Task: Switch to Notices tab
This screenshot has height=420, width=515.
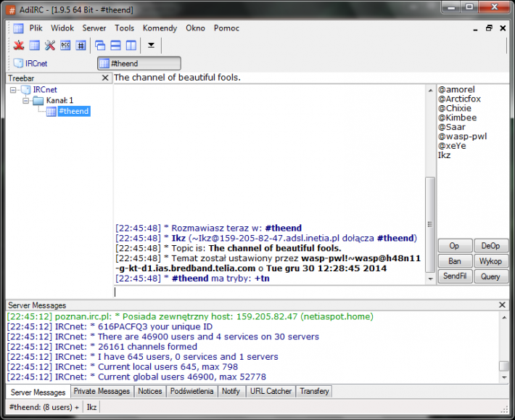Action: (x=149, y=391)
